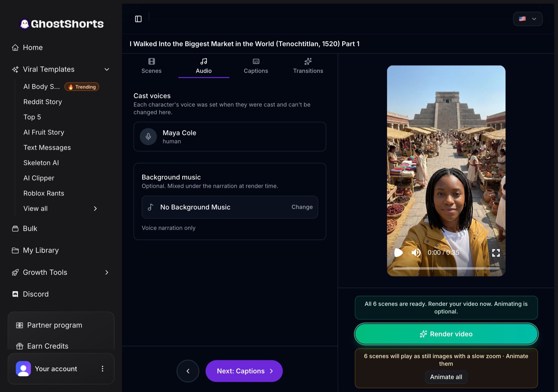
Task: Click the Render video button
Action: 446,334
